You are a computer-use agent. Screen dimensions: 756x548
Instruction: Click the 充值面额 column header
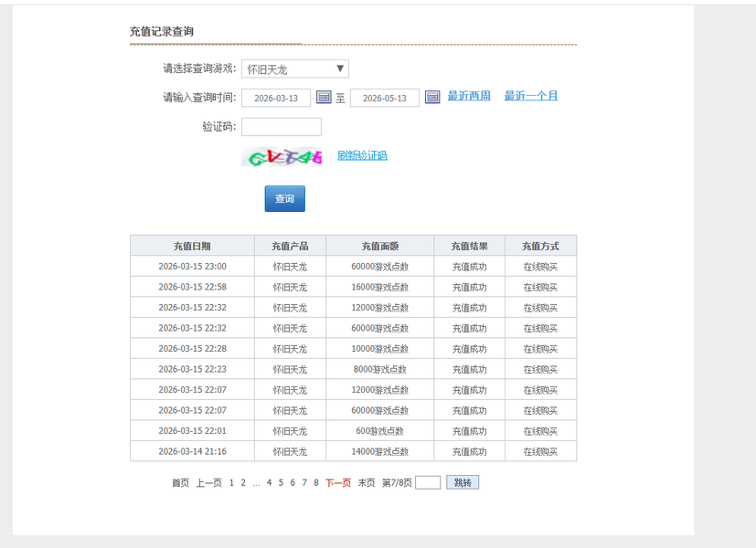380,246
